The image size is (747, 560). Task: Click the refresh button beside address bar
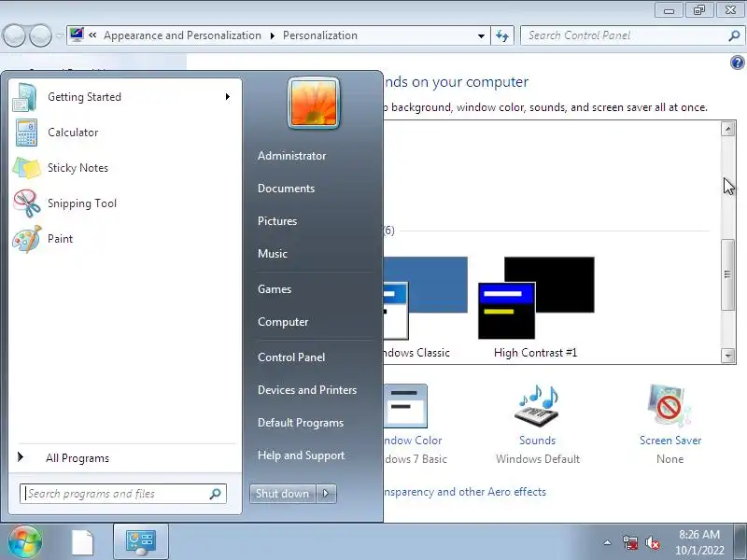pyautogui.click(x=502, y=35)
